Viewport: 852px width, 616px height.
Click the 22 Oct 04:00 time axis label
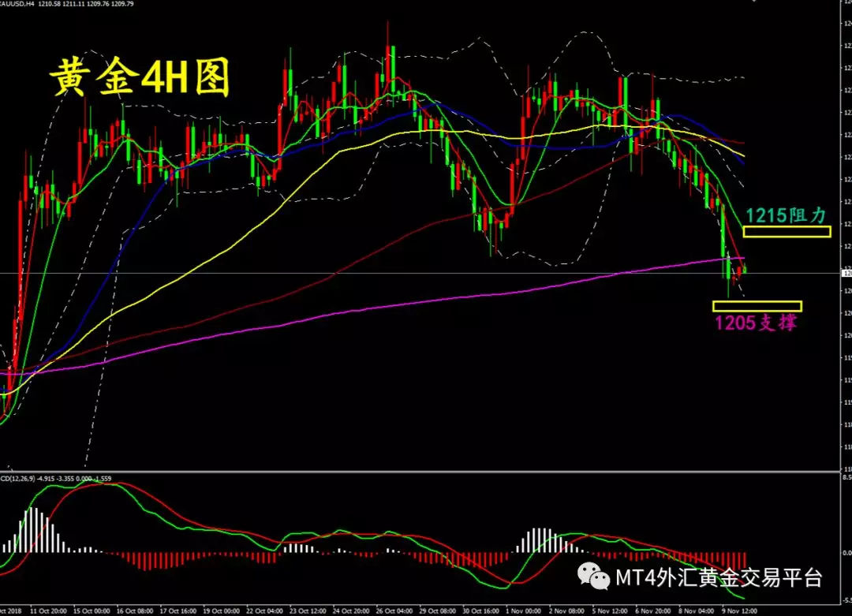click(266, 610)
